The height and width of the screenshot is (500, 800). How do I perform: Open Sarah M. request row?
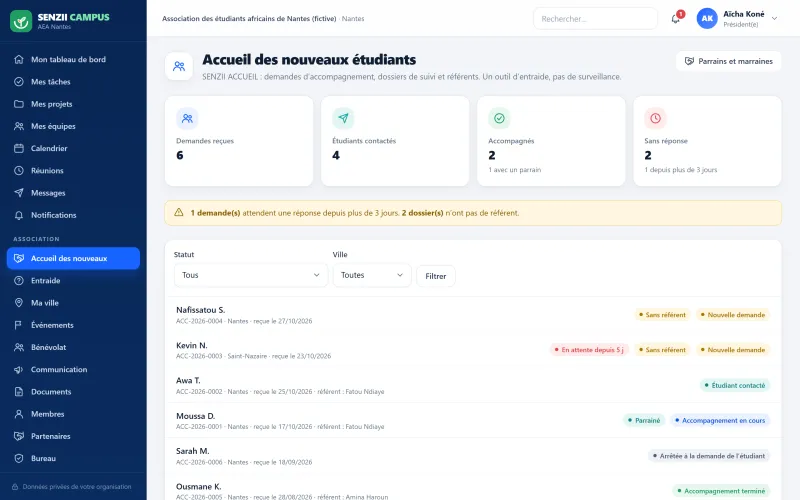(473, 456)
